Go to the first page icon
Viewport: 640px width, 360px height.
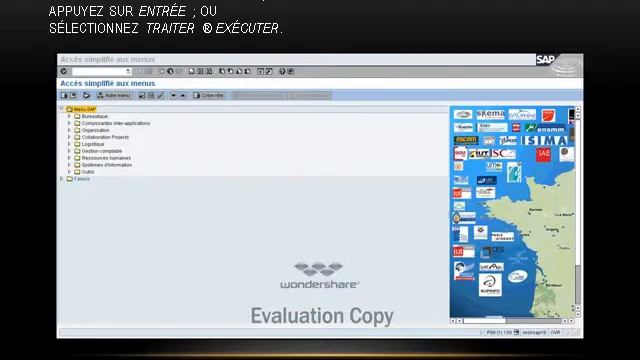point(222,71)
